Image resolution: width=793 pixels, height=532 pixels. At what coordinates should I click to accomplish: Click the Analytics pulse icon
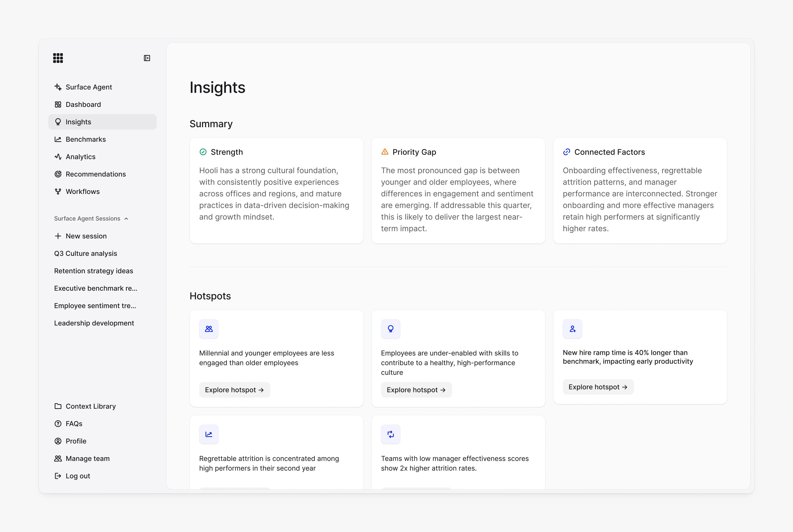[58, 157]
